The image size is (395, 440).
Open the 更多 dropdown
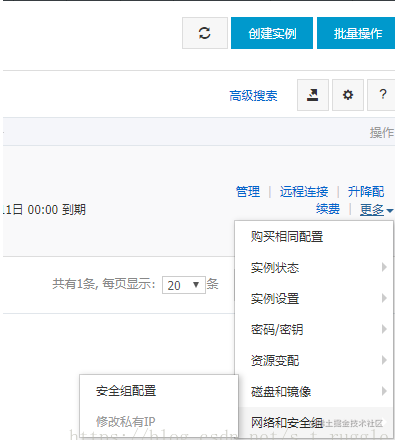click(x=376, y=210)
